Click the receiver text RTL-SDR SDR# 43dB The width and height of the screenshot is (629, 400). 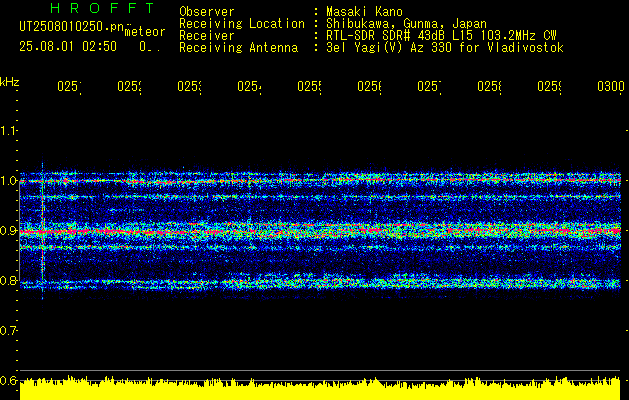[x=386, y=36]
